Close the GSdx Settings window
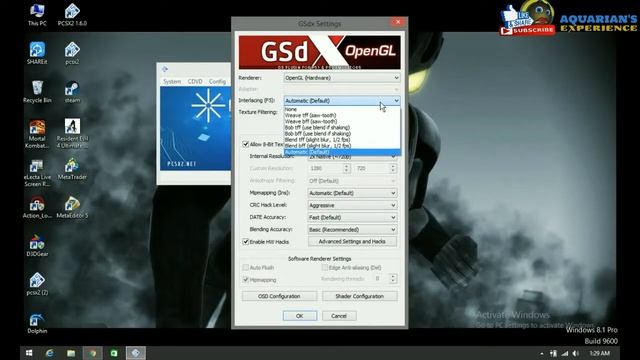640x360 pixels. (398, 22)
